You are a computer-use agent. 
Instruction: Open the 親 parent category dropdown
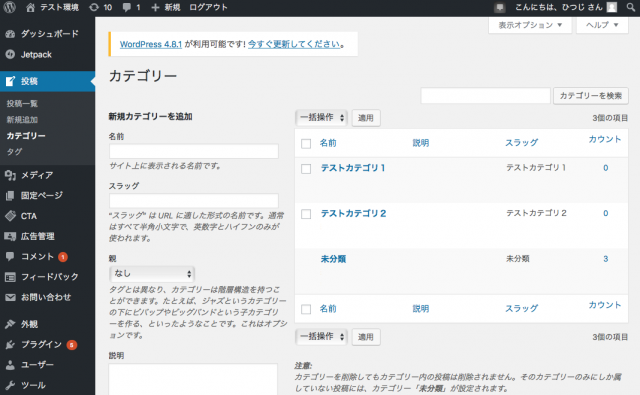tap(152, 273)
